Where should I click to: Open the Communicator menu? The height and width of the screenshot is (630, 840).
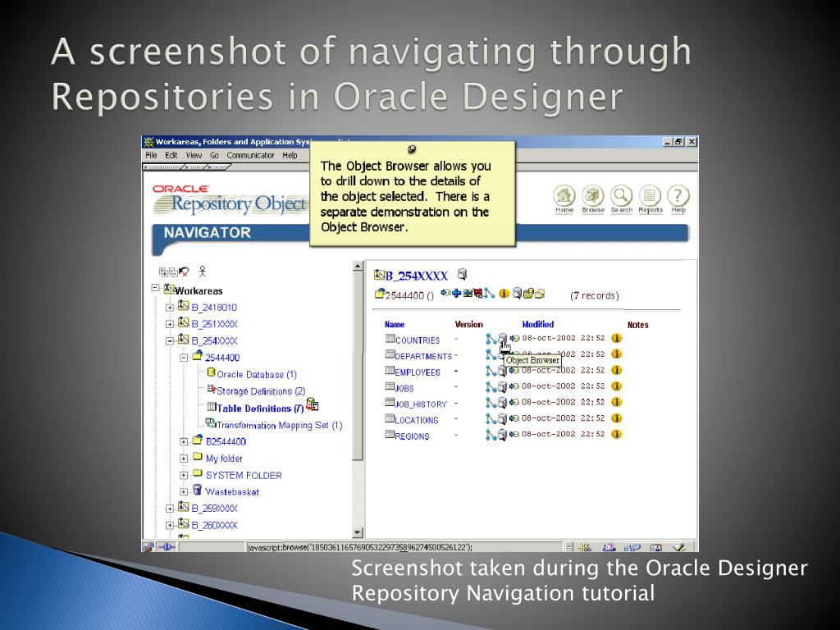pyautogui.click(x=250, y=155)
